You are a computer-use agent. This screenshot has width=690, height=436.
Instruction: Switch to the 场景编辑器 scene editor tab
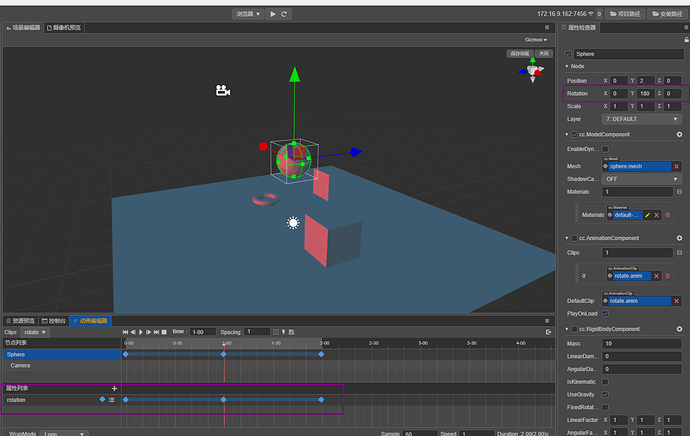[x=23, y=28]
